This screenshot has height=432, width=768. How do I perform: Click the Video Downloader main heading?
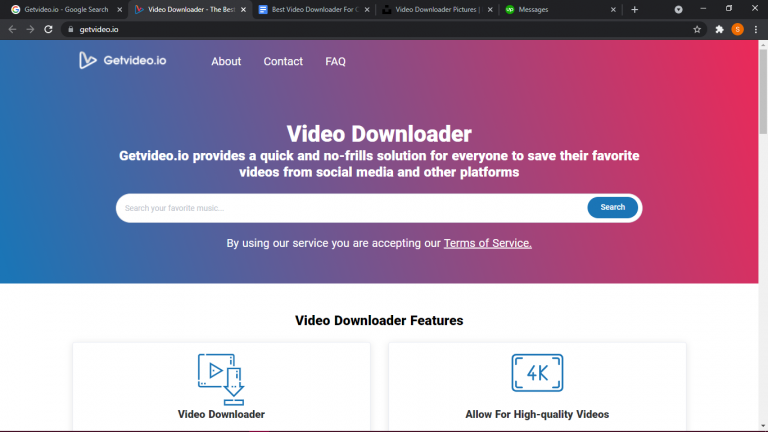click(379, 134)
